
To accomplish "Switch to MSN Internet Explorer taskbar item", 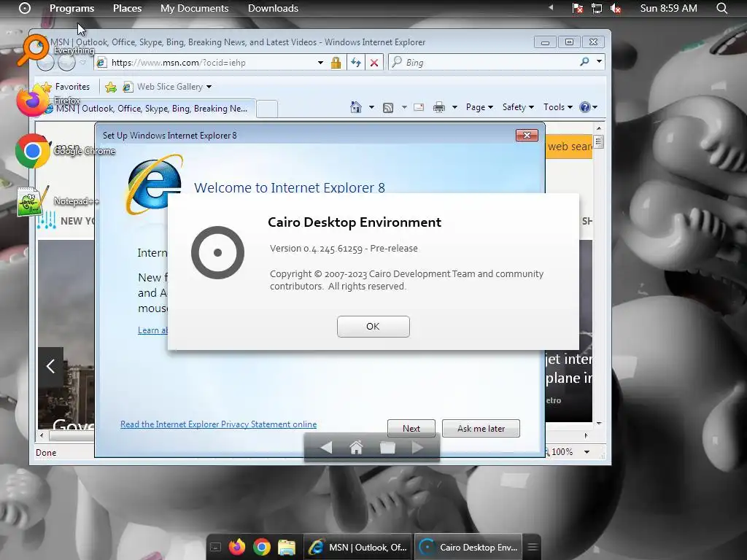I will pos(357,547).
